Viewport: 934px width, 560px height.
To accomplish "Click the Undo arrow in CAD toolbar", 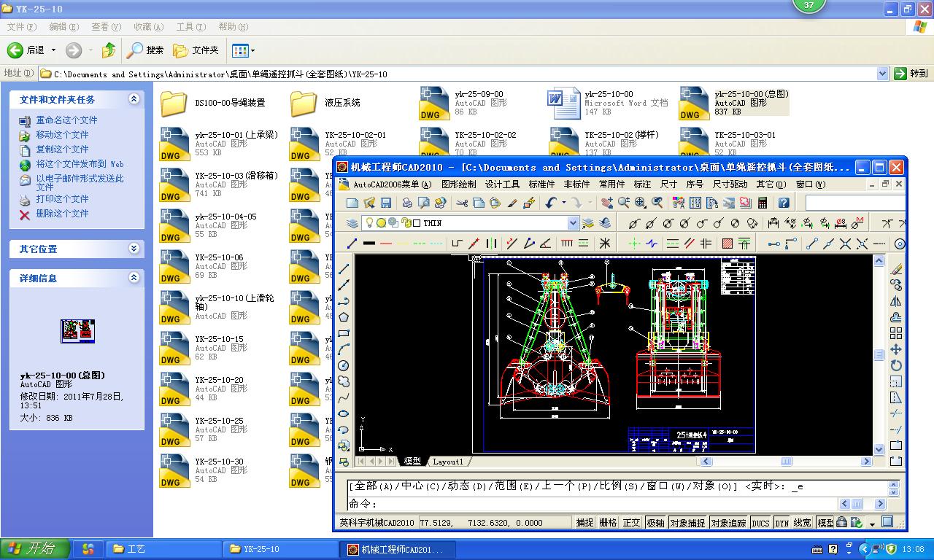I will (x=551, y=203).
